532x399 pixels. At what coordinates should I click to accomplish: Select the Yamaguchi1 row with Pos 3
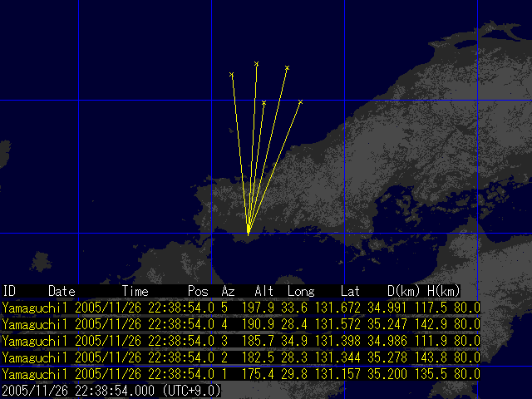tap(241, 341)
